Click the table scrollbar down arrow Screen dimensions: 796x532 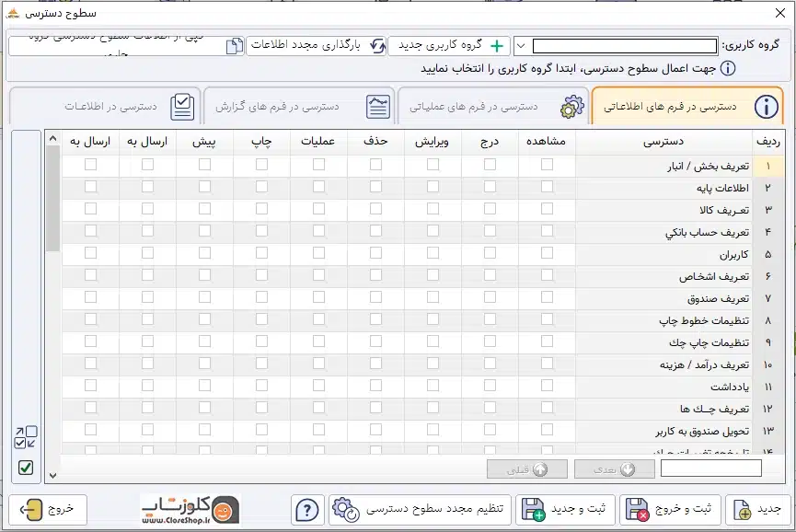52,476
